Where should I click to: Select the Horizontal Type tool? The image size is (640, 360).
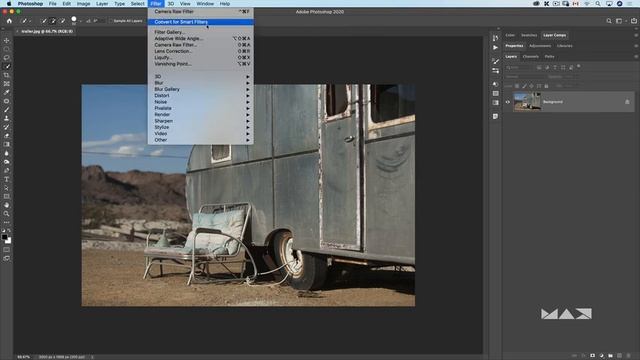click(7, 179)
